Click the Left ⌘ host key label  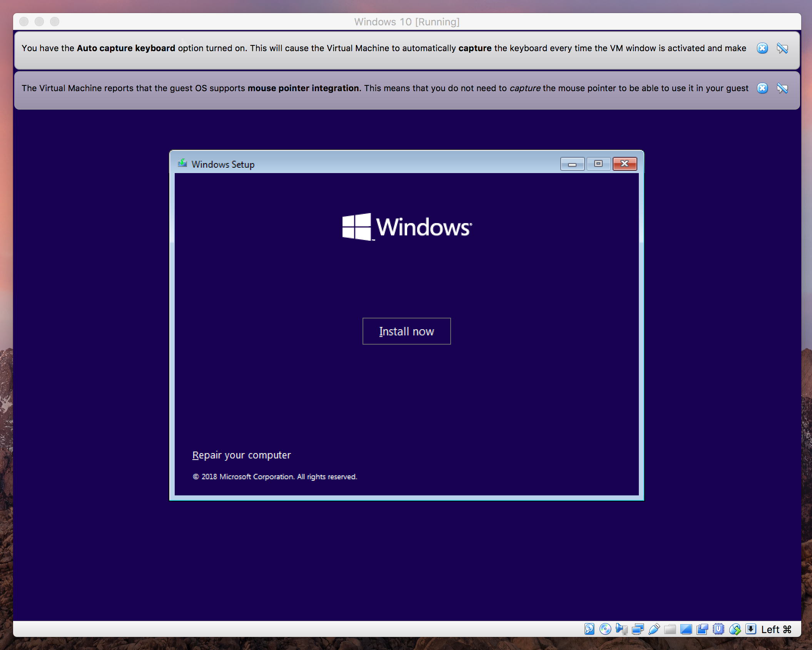[x=776, y=630]
